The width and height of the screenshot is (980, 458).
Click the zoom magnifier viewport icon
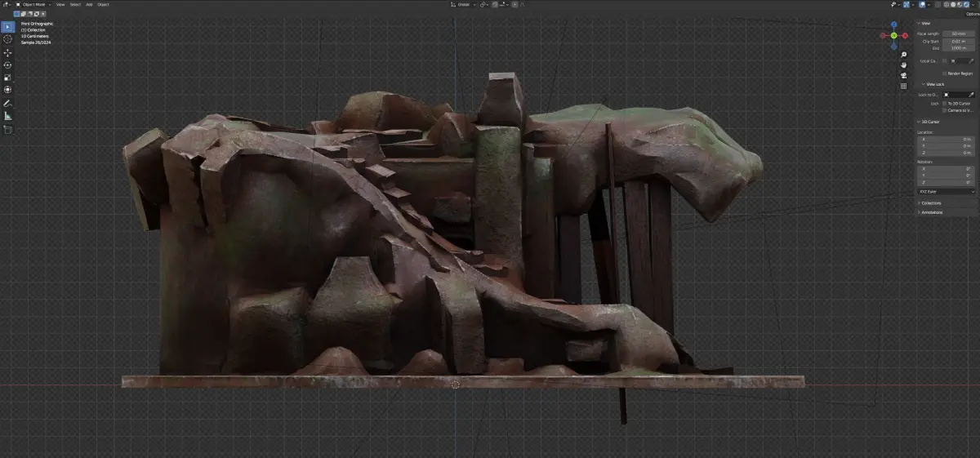point(904,55)
